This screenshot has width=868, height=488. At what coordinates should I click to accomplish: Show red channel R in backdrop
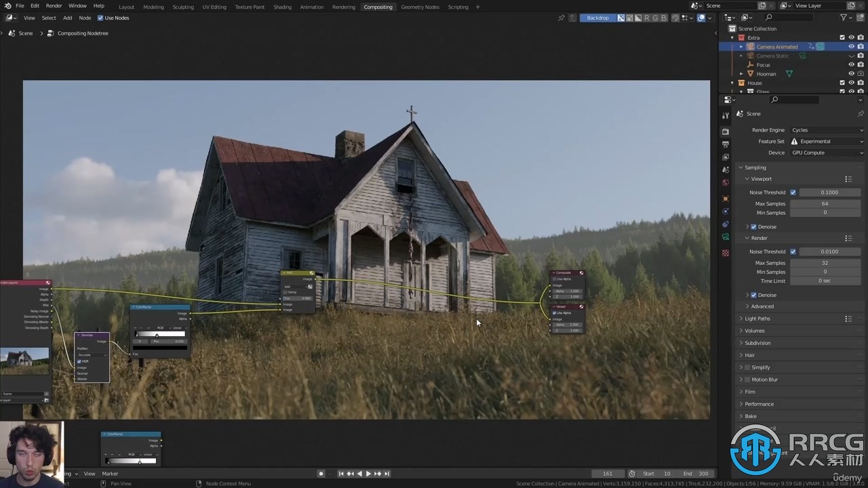[x=646, y=18]
